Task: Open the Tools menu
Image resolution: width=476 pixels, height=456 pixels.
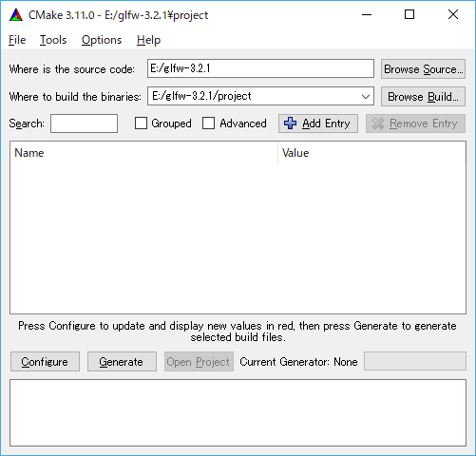Action: pos(53,40)
